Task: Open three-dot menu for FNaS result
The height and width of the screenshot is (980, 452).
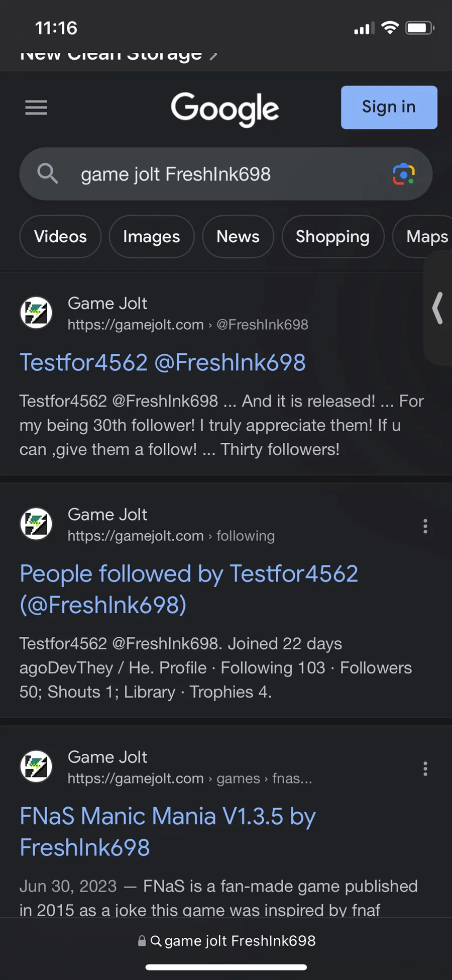Action: coord(425,768)
